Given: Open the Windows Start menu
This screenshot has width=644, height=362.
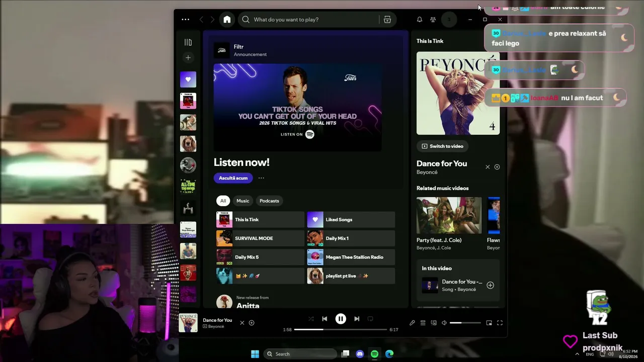Looking at the screenshot, I should tap(255, 354).
